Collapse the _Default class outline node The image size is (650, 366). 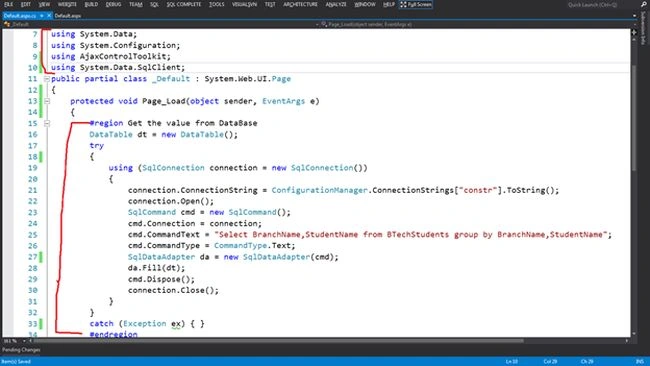tap(47, 79)
